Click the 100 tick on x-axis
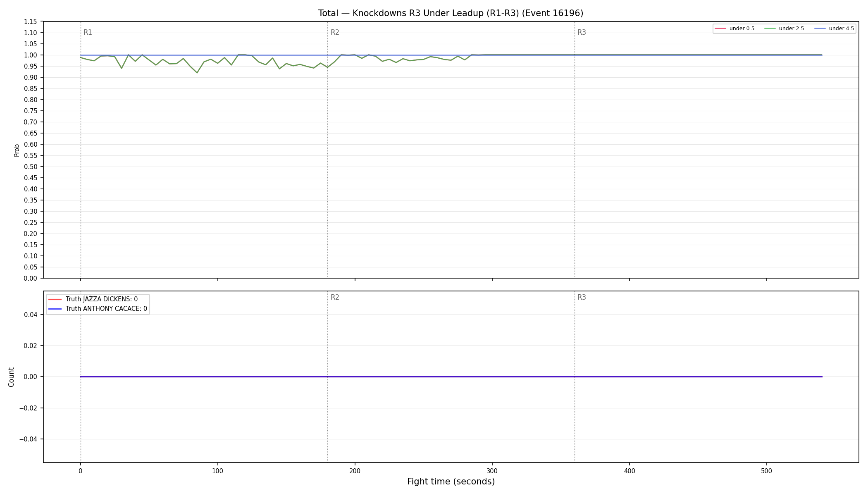 click(x=218, y=471)
